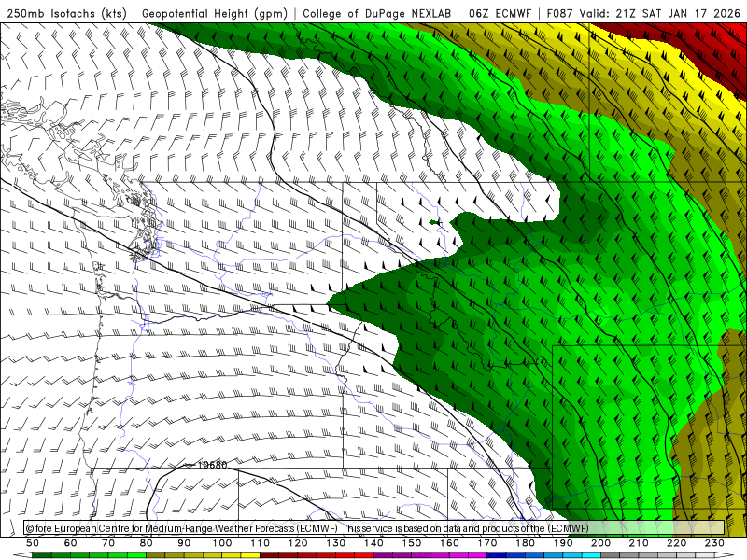Click the 180 kts color scale label
The height and width of the screenshot is (560, 747).
(525, 543)
